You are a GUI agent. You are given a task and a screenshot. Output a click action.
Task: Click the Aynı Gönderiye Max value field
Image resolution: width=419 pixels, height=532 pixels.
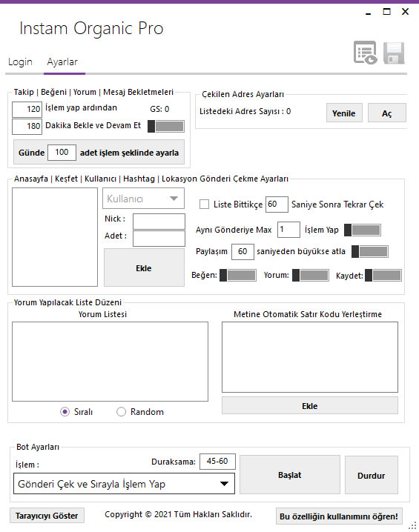[x=288, y=230]
